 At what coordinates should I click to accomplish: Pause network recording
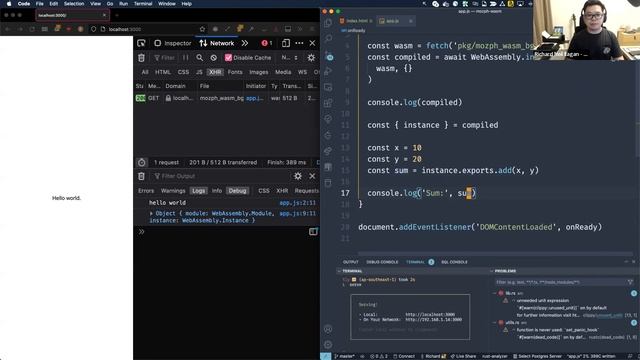coord(186,58)
